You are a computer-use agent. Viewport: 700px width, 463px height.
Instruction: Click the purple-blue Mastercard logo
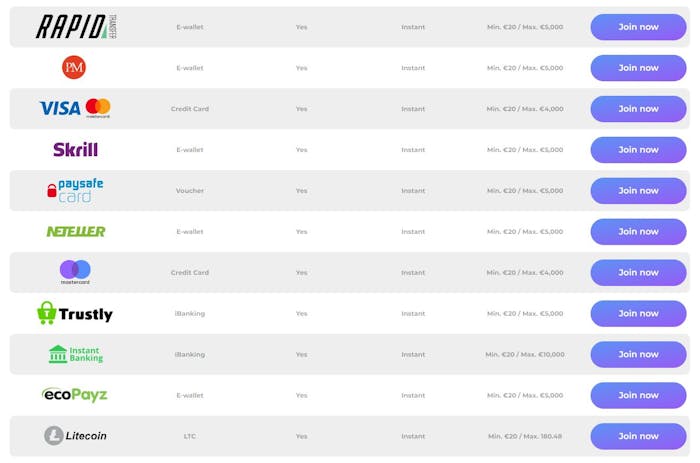tap(75, 272)
